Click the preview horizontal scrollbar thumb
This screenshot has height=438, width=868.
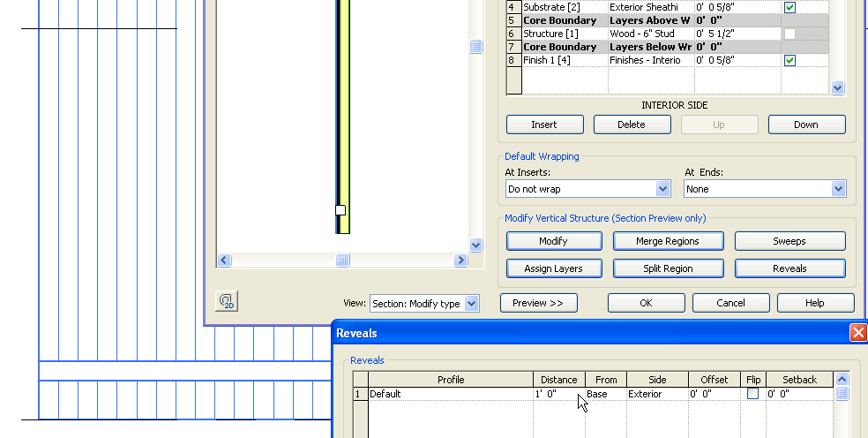pyautogui.click(x=342, y=260)
